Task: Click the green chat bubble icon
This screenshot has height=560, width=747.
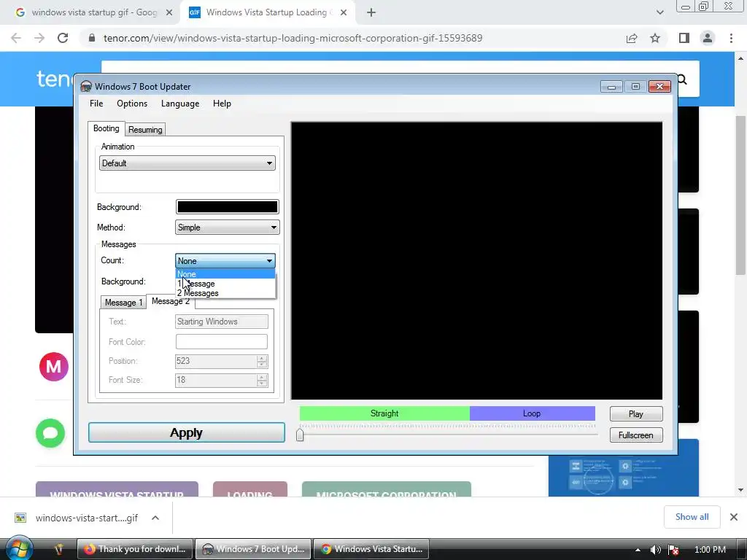Action: point(50,433)
